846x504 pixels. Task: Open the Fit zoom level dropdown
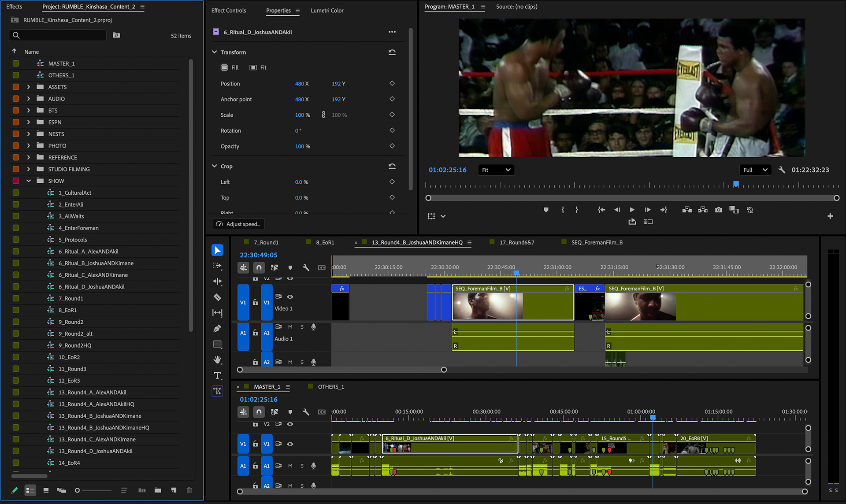point(496,170)
